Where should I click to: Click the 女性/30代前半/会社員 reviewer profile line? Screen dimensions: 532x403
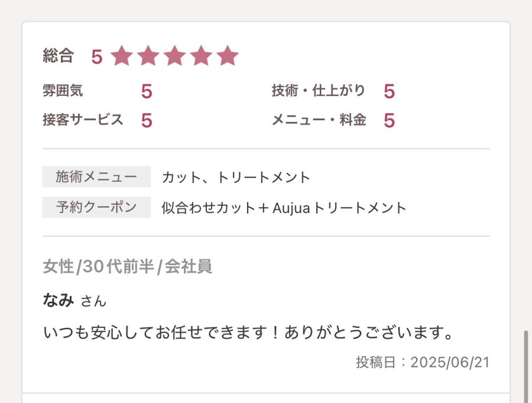tap(127, 267)
